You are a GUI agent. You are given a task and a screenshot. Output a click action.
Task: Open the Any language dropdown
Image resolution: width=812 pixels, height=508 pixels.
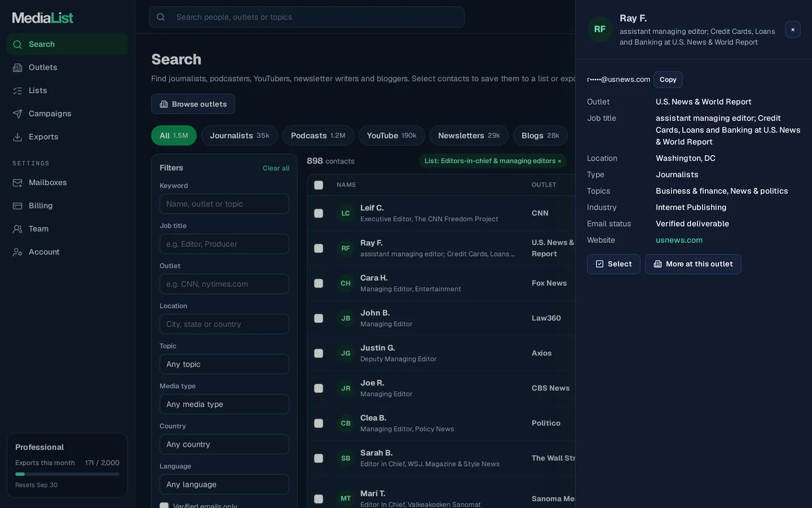coord(224,484)
